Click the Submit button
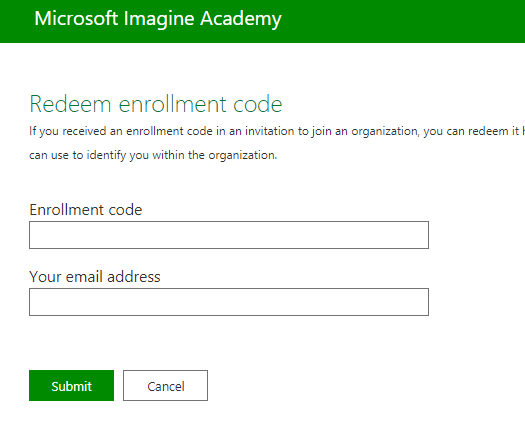 [x=71, y=385]
